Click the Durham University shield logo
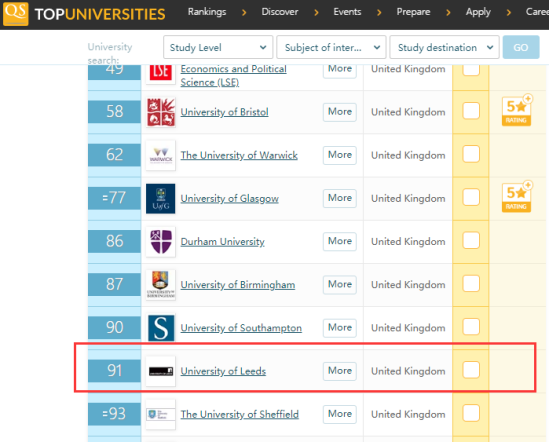 (x=161, y=242)
